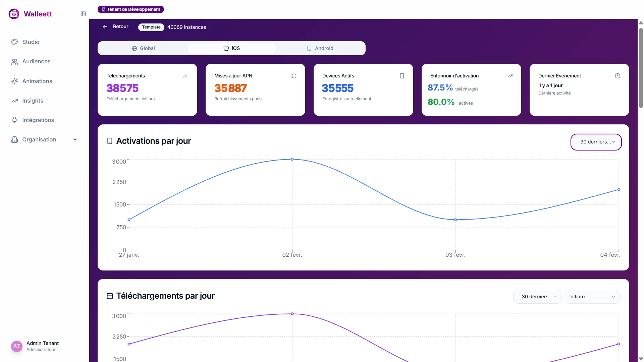Click the Tenant de Développement badge
The height and width of the screenshot is (362, 644).
[131, 9]
